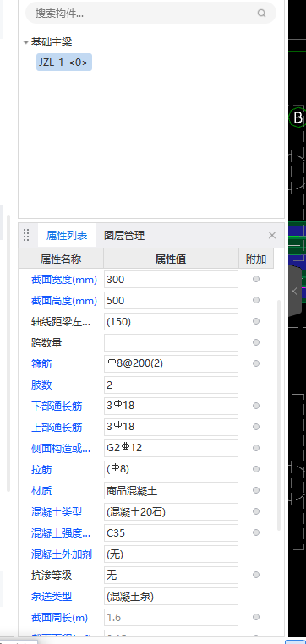Edit 下部通长筋 value field
Screen dimensions: 306x644
click(x=171, y=406)
